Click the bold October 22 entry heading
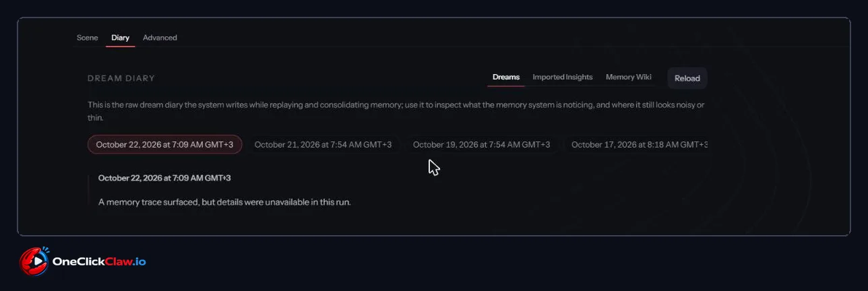The height and width of the screenshot is (291, 868). coord(164,178)
